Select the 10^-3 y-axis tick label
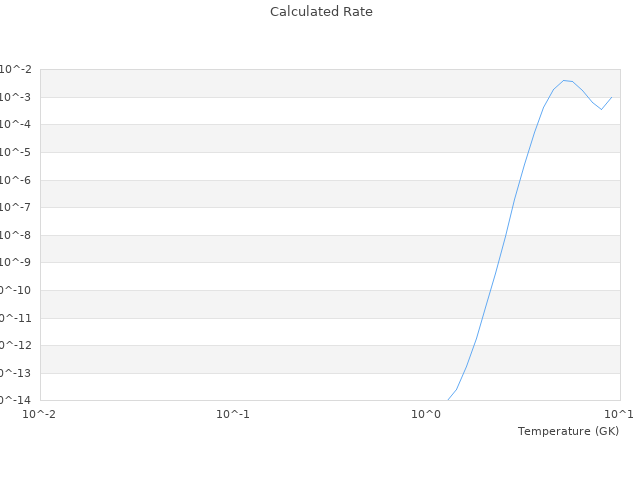The width and height of the screenshot is (640, 480). point(15,97)
